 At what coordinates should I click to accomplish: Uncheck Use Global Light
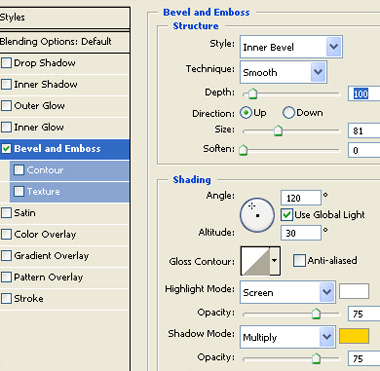[x=287, y=215]
